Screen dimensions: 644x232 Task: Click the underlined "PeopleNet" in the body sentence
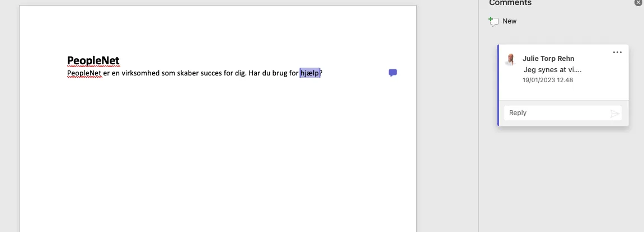(x=84, y=73)
